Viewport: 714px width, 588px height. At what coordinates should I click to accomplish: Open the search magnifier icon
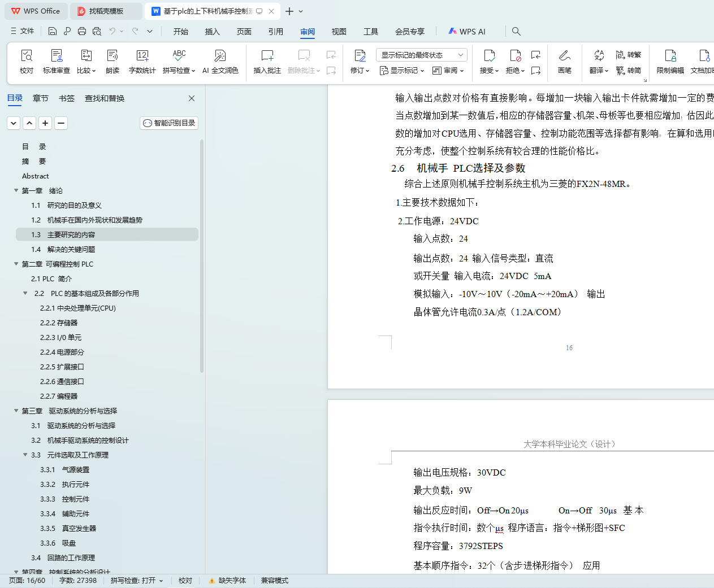pyautogui.click(x=516, y=32)
